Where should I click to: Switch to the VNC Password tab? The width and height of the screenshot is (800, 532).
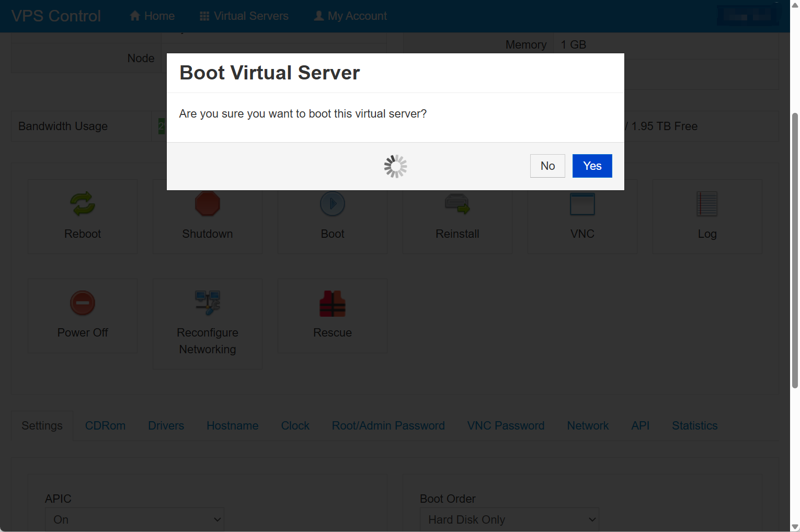(506, 425)
